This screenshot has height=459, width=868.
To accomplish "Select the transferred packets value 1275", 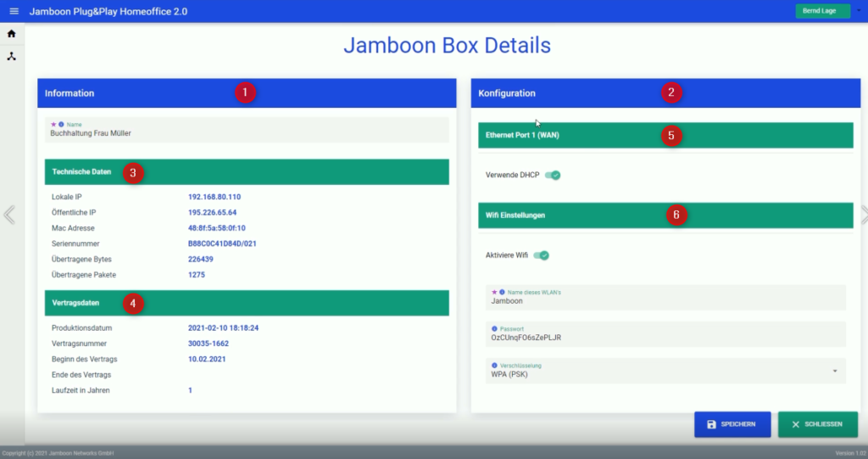I will click(197, 274).
